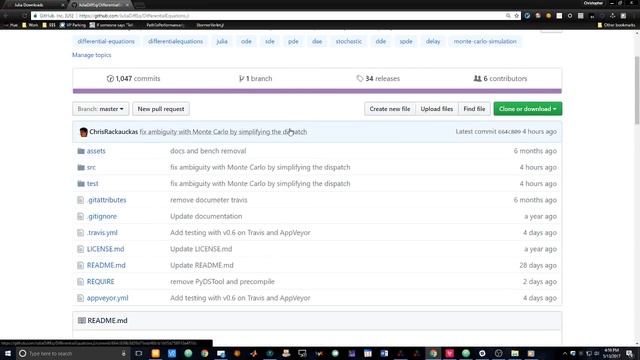
Task: Click the commits clock icon
Action: click(x=110, y=78)
